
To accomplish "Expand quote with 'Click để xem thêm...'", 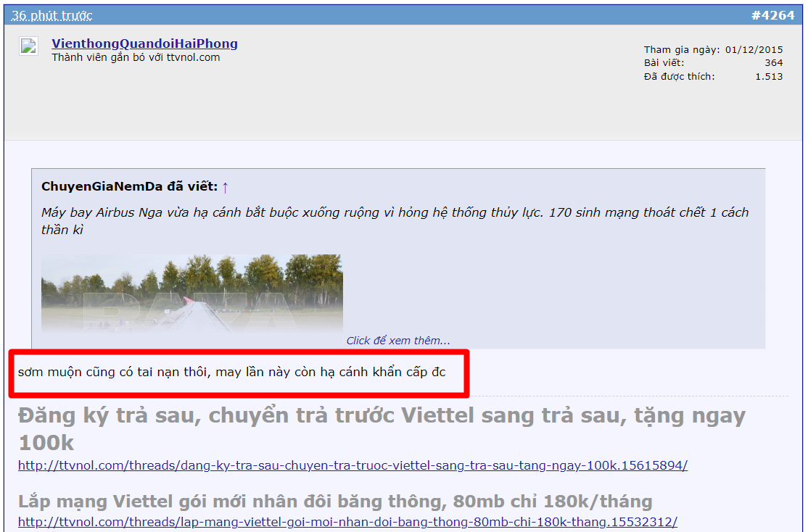I will coord(397,341).
